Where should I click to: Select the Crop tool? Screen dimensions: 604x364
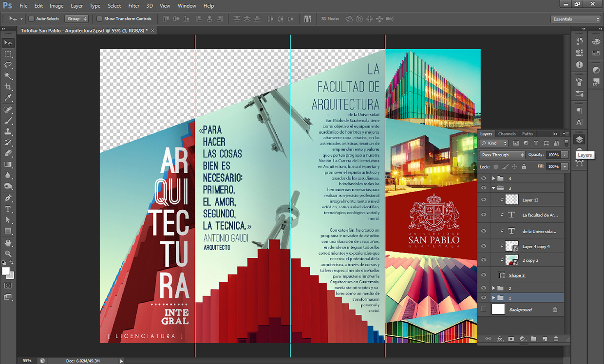(8, 87)
